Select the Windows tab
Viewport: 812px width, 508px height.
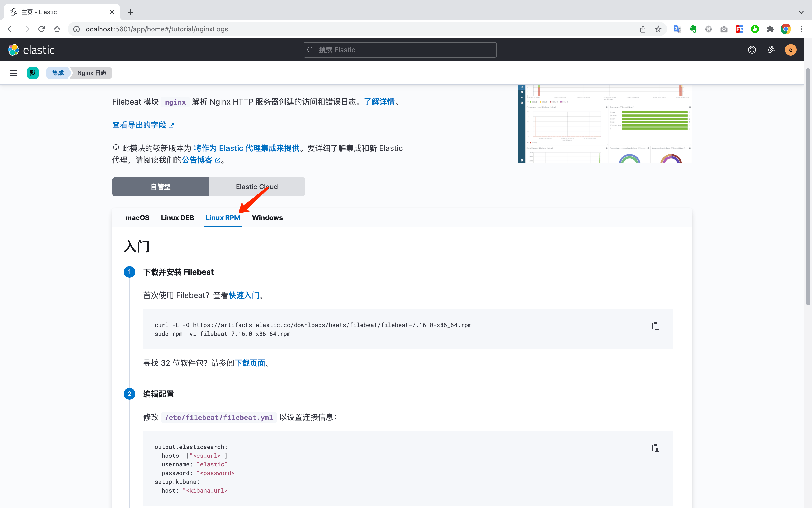268,218
